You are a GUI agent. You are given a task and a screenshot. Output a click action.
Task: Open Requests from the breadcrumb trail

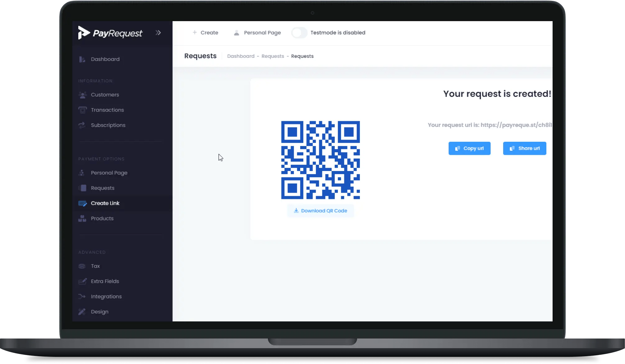click(273, 56)
